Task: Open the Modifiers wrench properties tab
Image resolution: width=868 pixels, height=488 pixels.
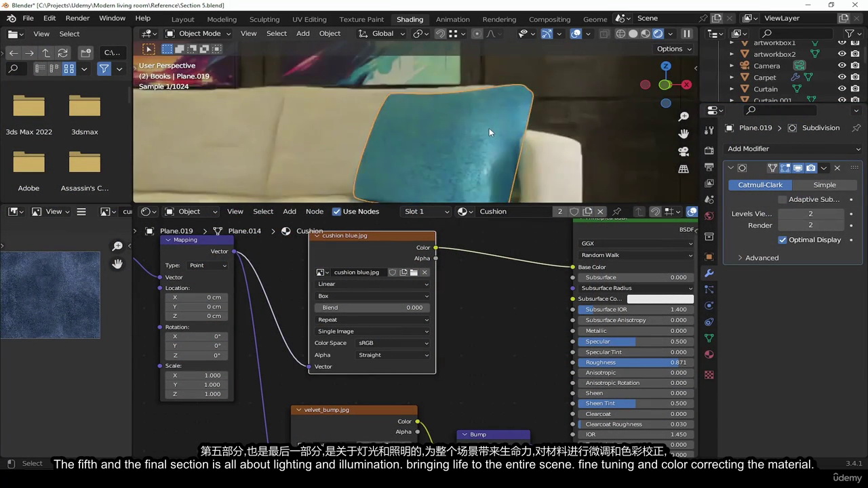Action: coord(709,273)
